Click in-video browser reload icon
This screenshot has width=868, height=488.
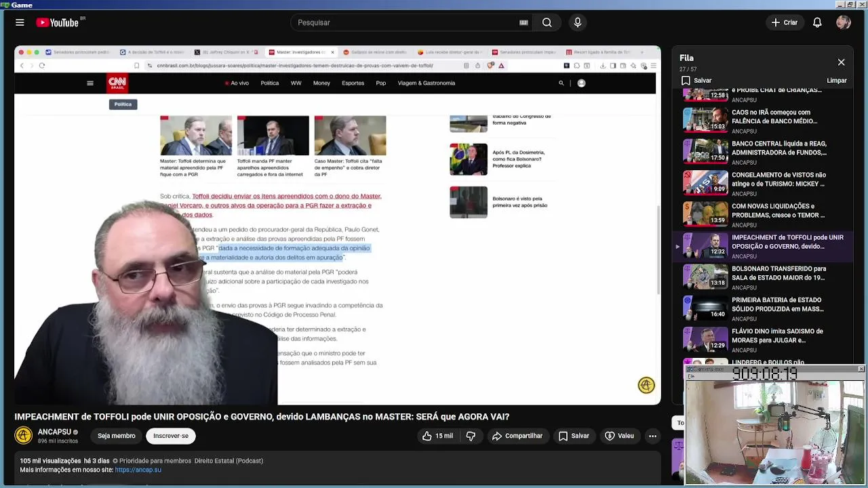(42, 66)
